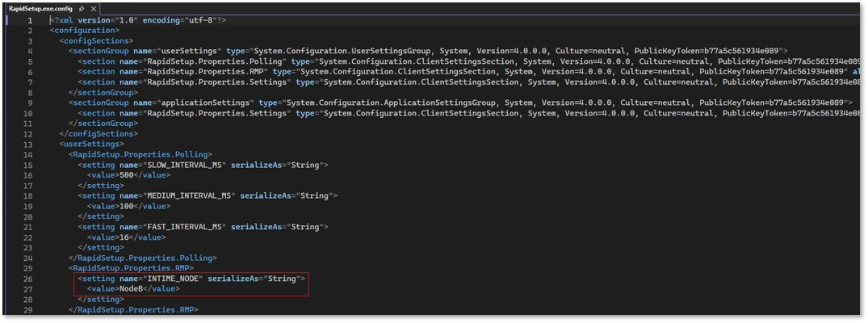The height and width of the screenshot is (323, 868).
Task: Click the NodeB value on line 27
Action: 131,288
